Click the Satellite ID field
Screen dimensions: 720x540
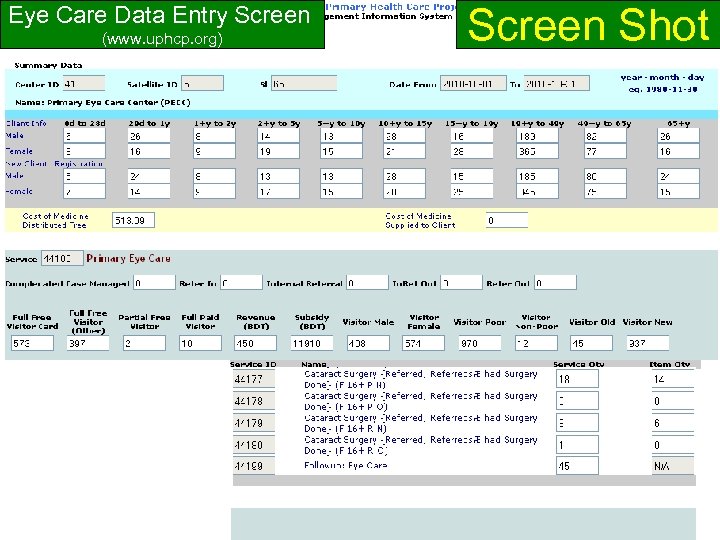click(204, 84)
